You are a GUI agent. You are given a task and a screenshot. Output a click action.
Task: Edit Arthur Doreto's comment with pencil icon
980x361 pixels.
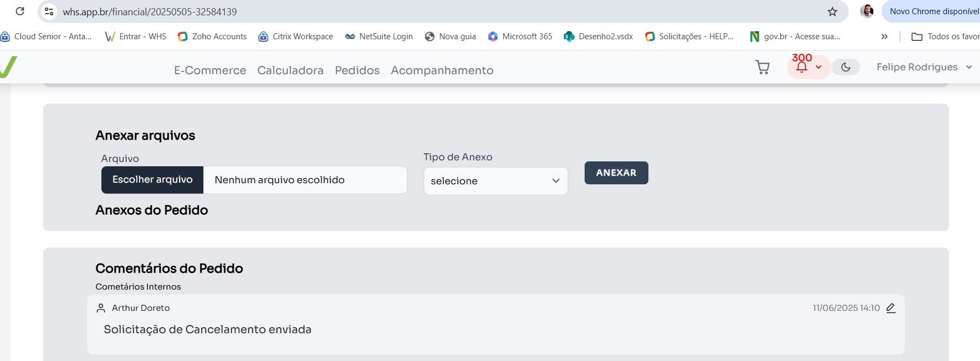[891, 308]
